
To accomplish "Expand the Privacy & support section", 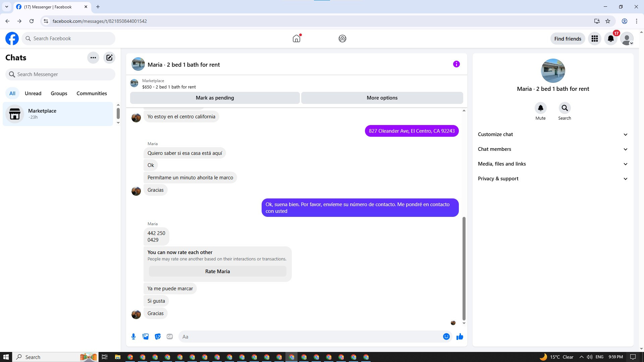I will tap(553, 179).
